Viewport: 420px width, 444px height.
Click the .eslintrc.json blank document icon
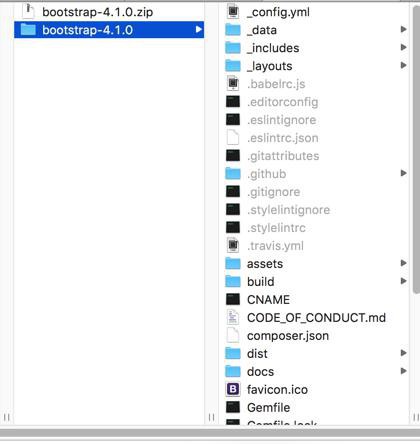[x=233, y=138]
